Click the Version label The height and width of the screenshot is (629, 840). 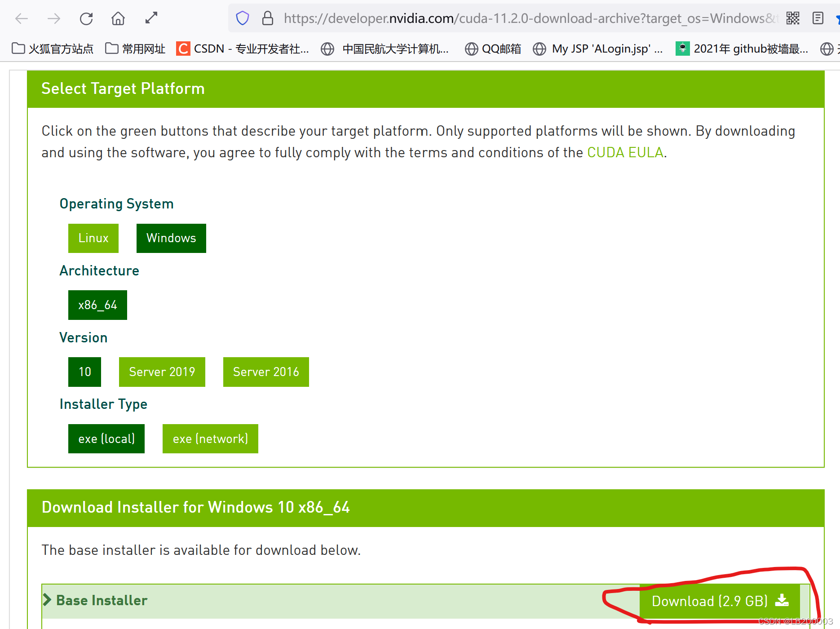(x=84, y=337)
